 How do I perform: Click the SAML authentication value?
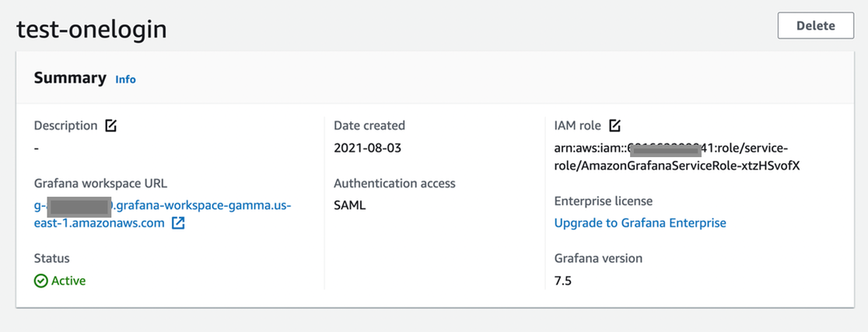(x=349, y=206)
